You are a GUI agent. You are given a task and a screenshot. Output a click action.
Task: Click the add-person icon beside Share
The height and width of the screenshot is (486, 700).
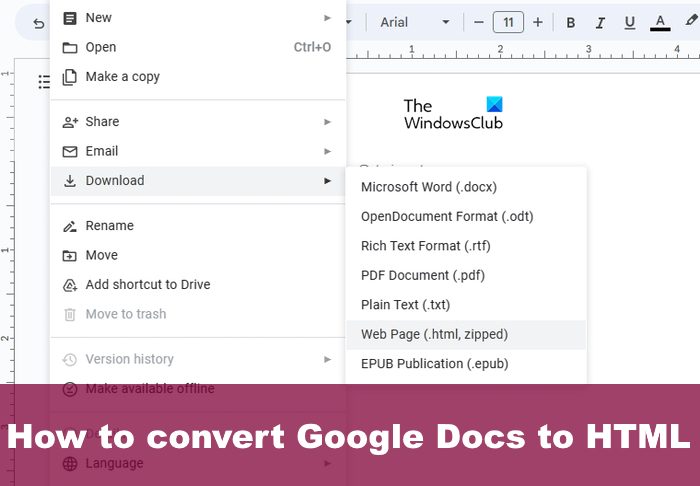(x=70, y=122)
